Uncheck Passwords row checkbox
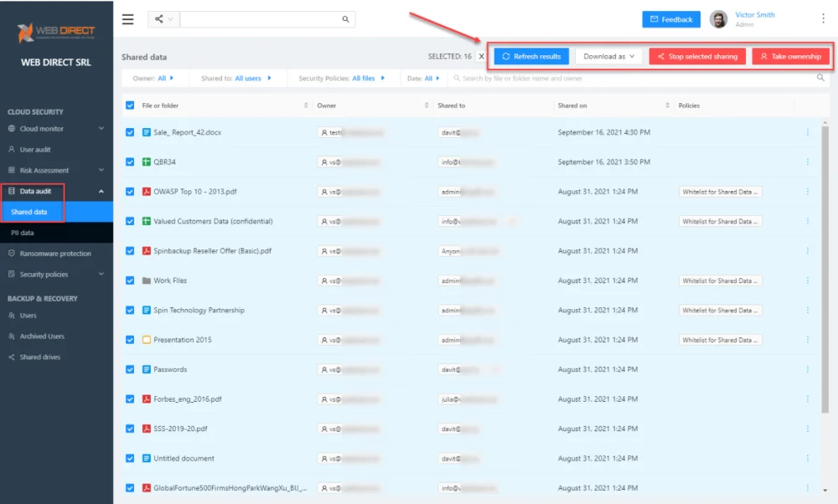Viewport: 838px width, 504px height. click(130, 369)
